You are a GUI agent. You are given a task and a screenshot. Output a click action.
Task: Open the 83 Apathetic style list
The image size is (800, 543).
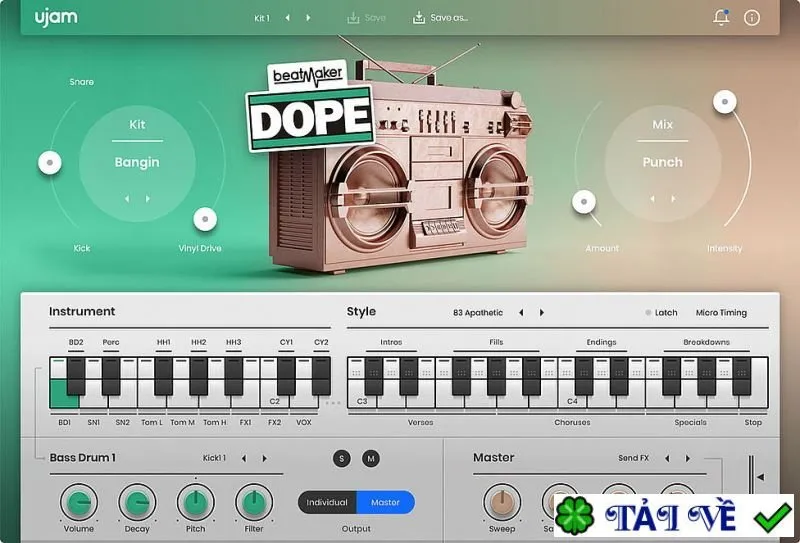click(478, 312)
